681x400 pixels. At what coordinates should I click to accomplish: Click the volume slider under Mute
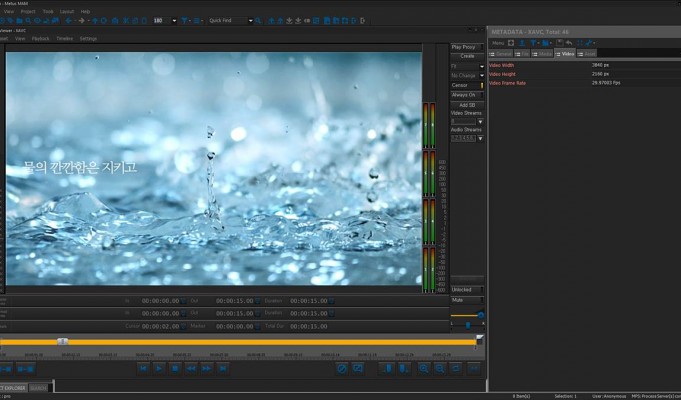coord(467,315)
